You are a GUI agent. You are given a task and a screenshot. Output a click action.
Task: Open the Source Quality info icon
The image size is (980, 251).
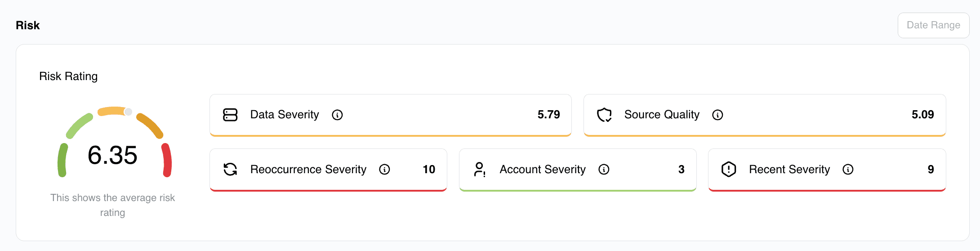(x=717, y=115)
